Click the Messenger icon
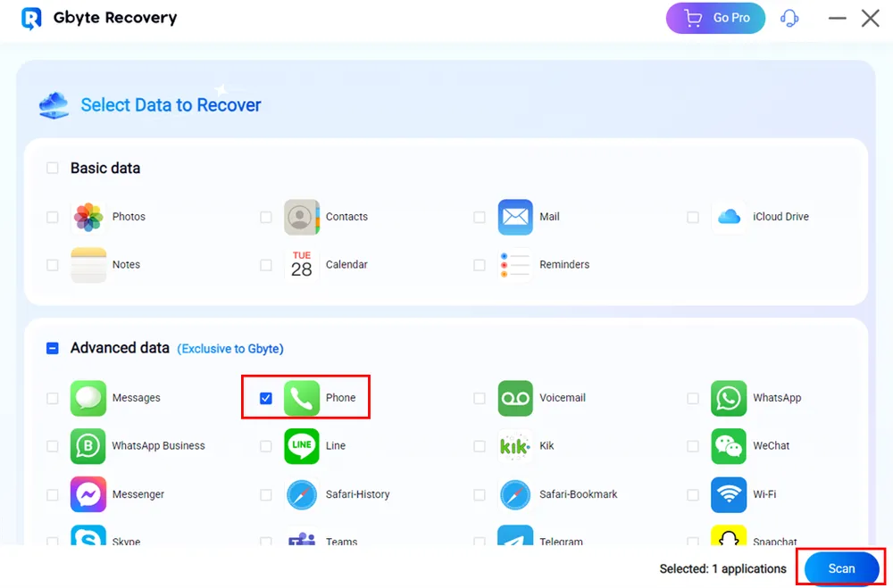 pos(88,494)
